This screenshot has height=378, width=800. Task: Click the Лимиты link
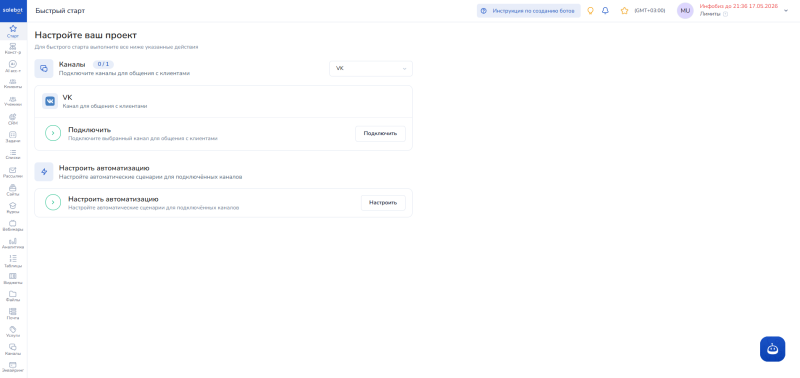click(x=710, y=14)
